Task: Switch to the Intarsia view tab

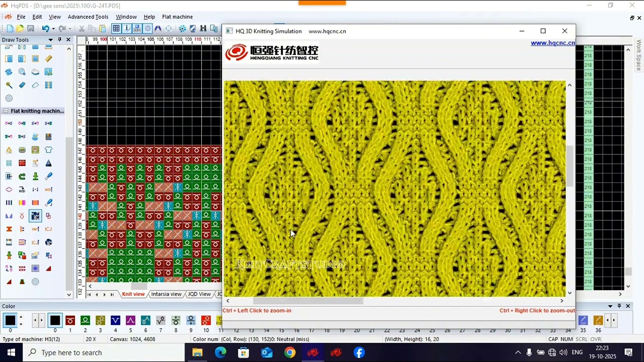Action: (x=166, y=294)
